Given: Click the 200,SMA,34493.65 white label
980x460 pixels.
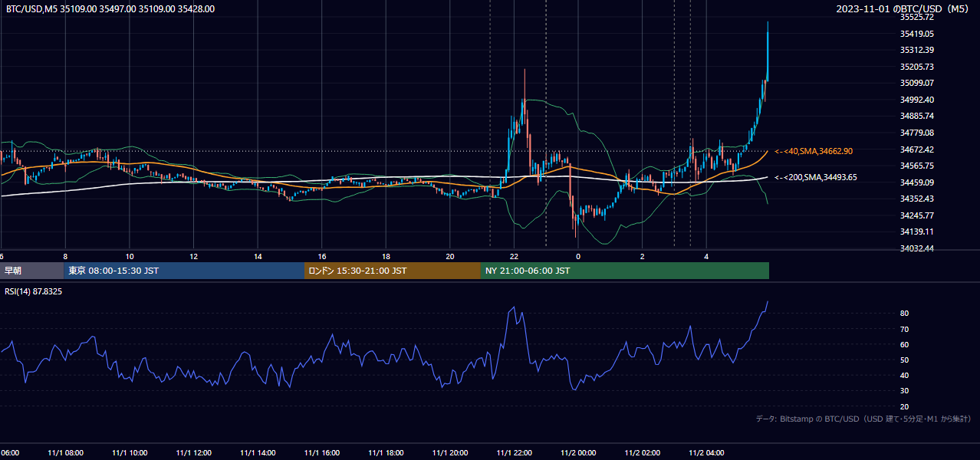Looking at the screenshot, I should pos(816,177).
